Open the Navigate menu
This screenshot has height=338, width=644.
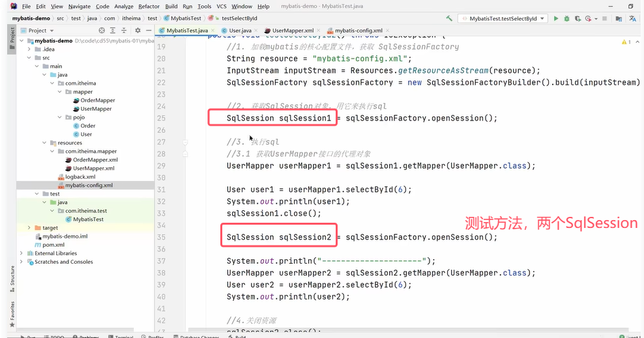[x=80, y=6]
